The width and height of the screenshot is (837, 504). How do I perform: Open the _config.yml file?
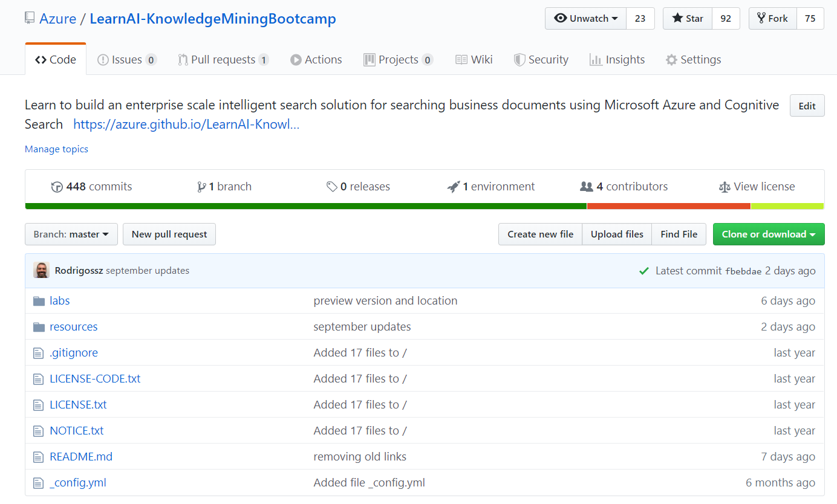pos(78,483)
